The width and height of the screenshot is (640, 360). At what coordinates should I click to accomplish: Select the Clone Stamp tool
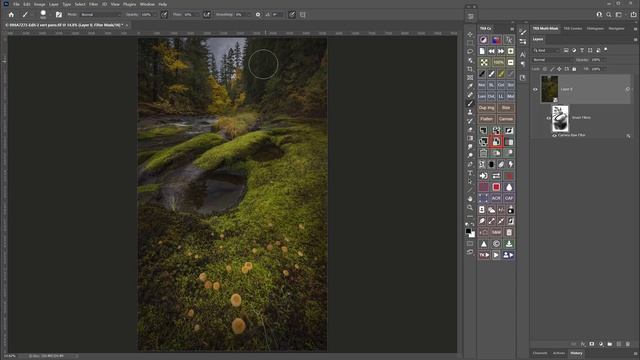tap(470, 112)
